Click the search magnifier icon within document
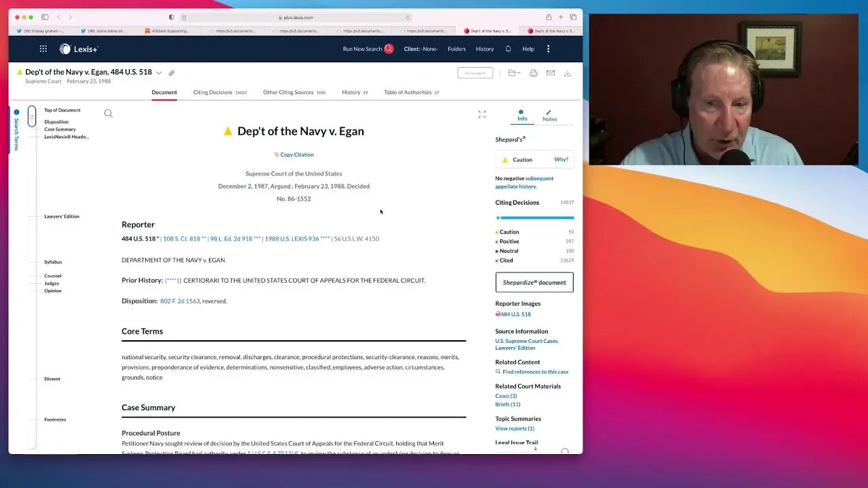The height and width of the screenshot is (488, 868). [108, 113]
